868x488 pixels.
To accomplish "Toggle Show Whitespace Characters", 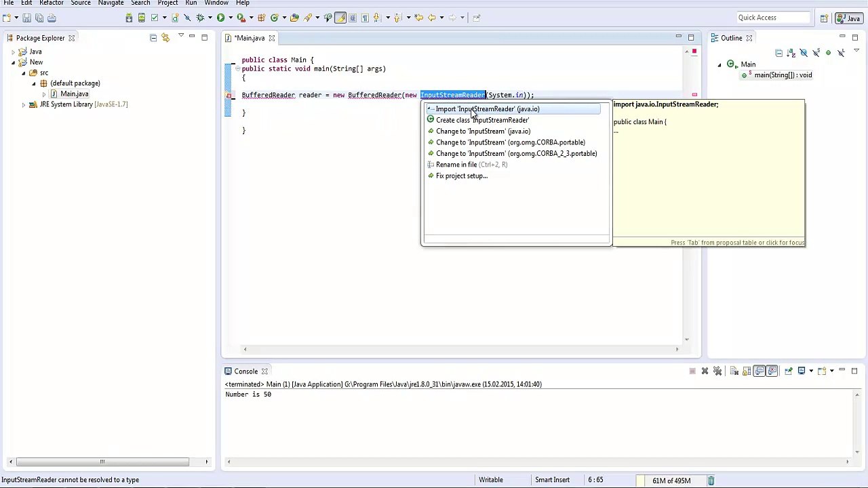I will (365, 18).
